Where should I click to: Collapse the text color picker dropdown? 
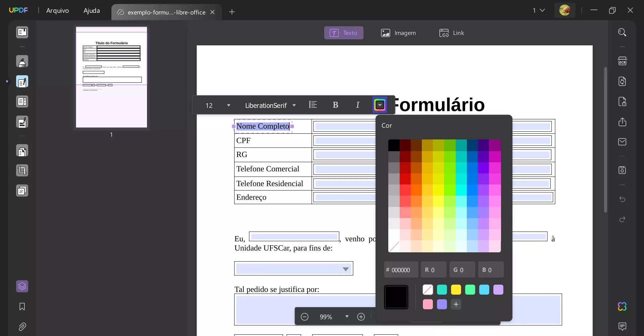(380, 105)
